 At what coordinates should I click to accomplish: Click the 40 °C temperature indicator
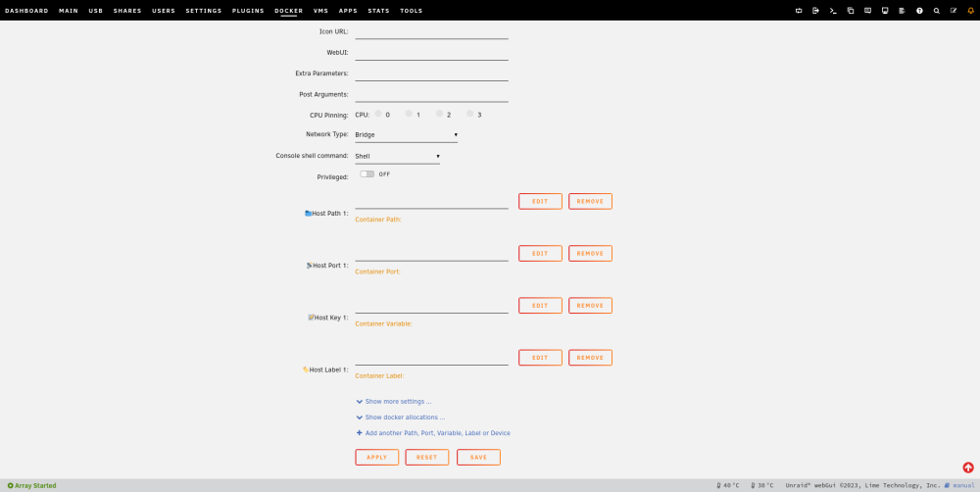coord(727,486)
